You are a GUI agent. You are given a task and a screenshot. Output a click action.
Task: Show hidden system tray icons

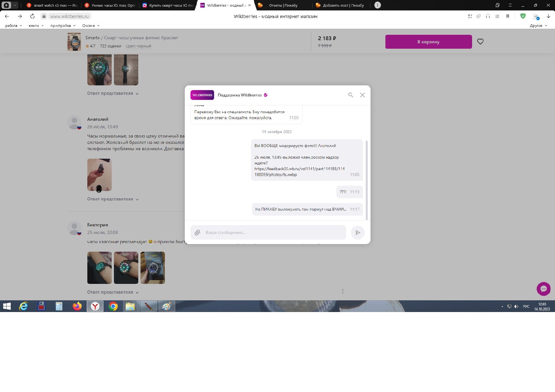click(502, 306)
